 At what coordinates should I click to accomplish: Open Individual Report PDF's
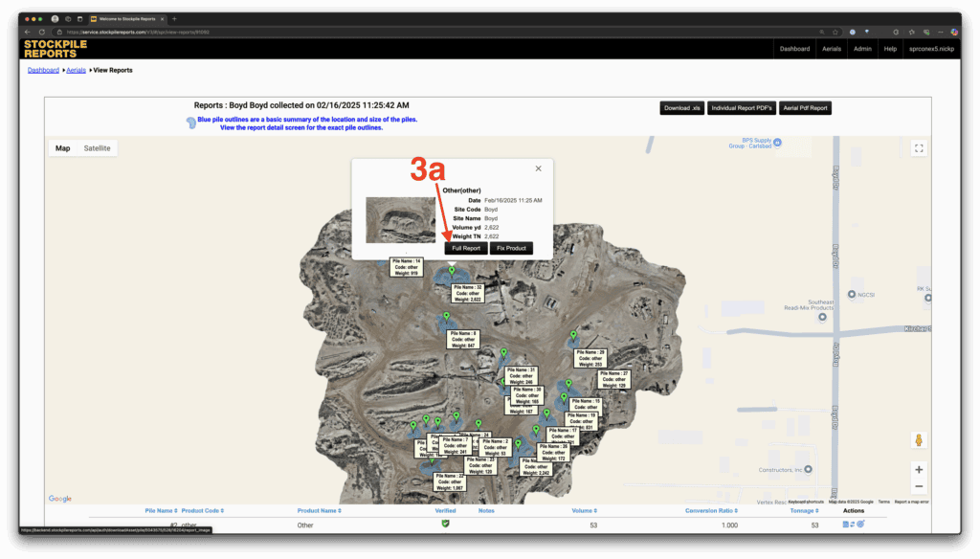pyautogui.click(x=741, y=108)
